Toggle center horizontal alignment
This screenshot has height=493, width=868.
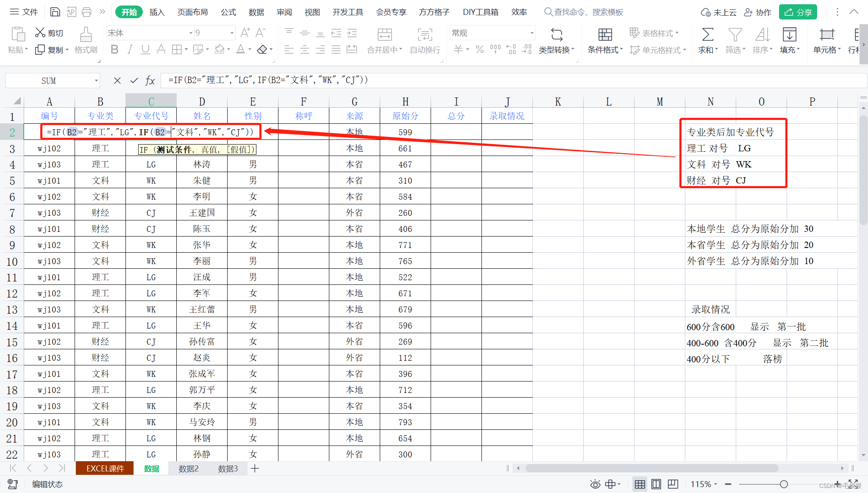tap(305, 50)
